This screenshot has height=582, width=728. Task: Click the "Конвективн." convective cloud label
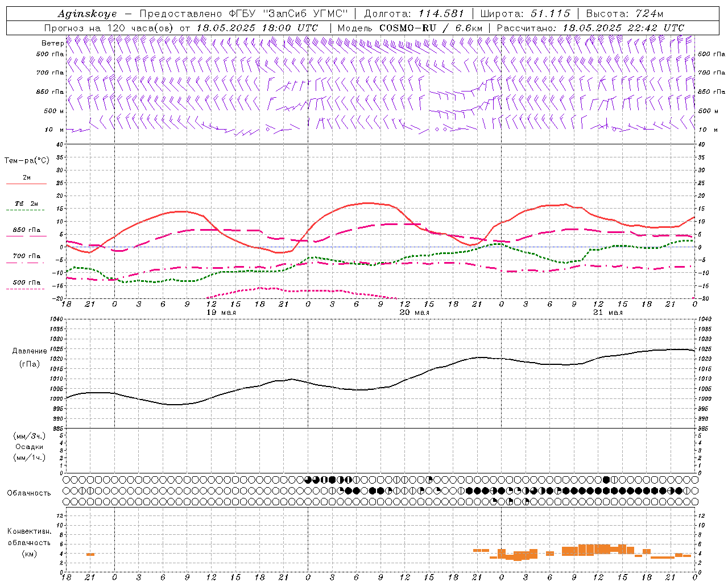tap(30, 531)
